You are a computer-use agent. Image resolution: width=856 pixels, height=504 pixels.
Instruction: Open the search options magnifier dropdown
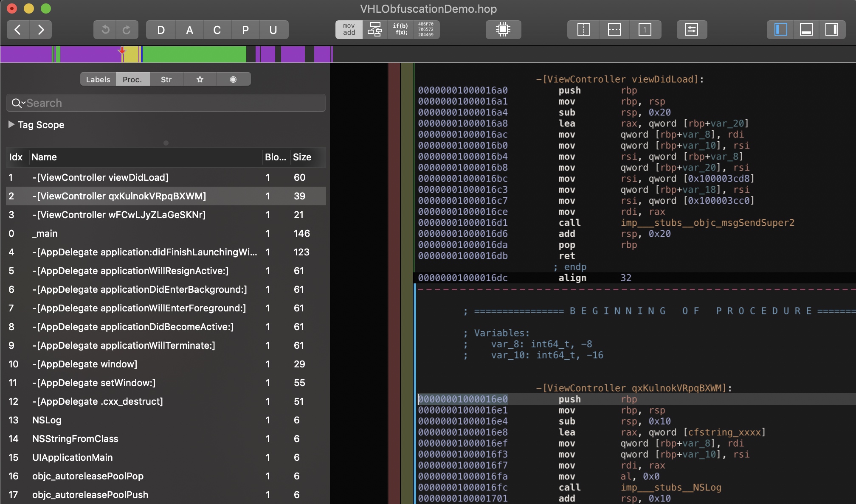(18, 103)
